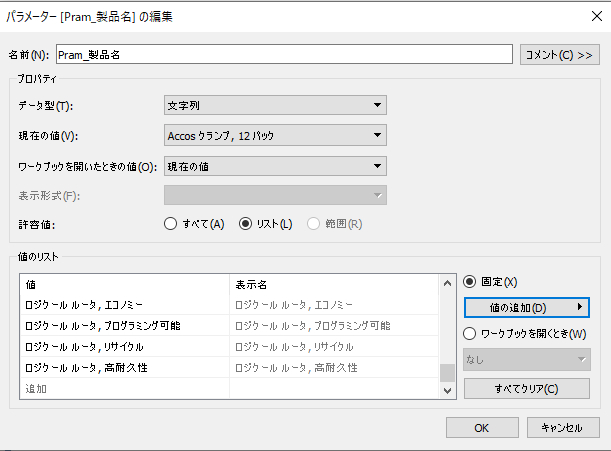Screen dimensions: 611x451
Task: Open the データ型 dropdown
Action: [x=275, y=105]
